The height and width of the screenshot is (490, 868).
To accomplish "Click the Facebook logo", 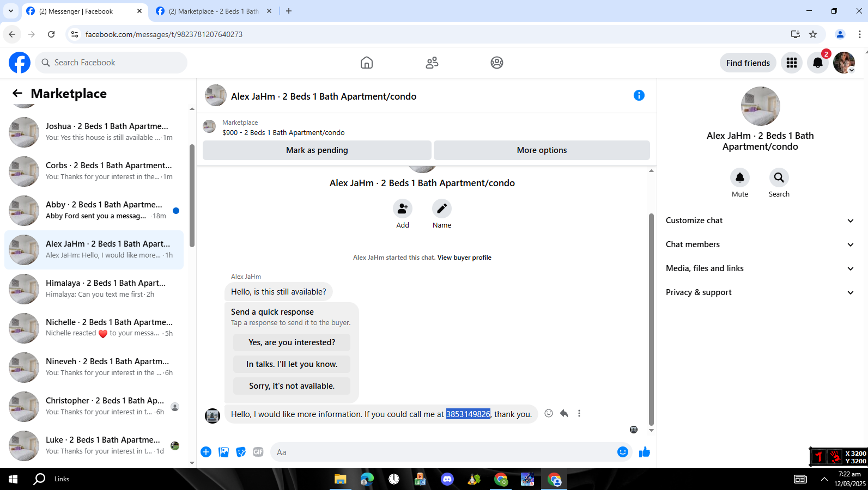I will click(20, 63).
